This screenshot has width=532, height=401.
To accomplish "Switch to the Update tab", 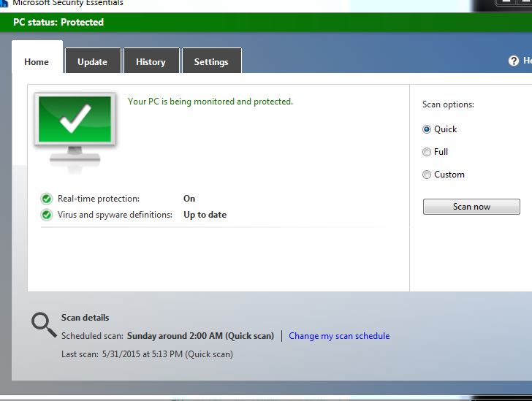I will [x=93, y=61].
